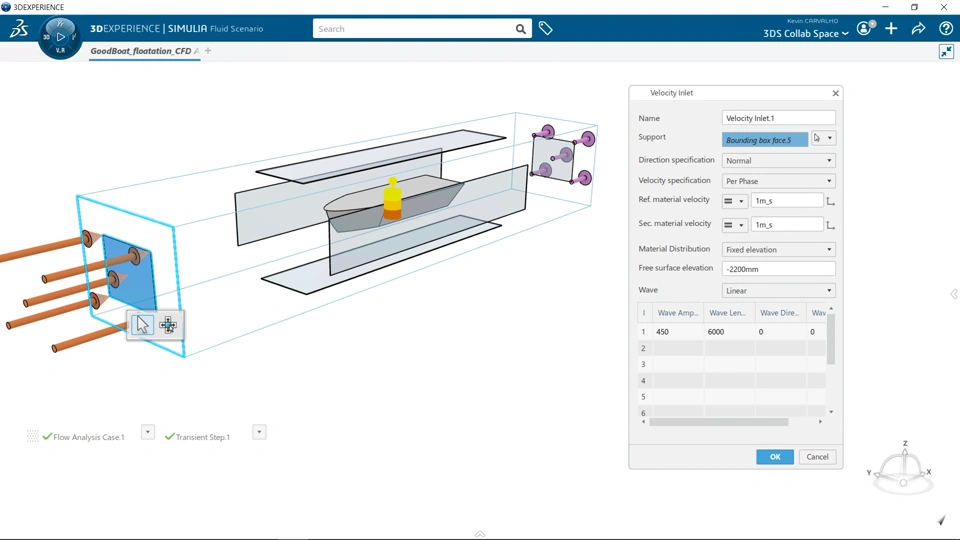Open the share arrow icon

918,29
